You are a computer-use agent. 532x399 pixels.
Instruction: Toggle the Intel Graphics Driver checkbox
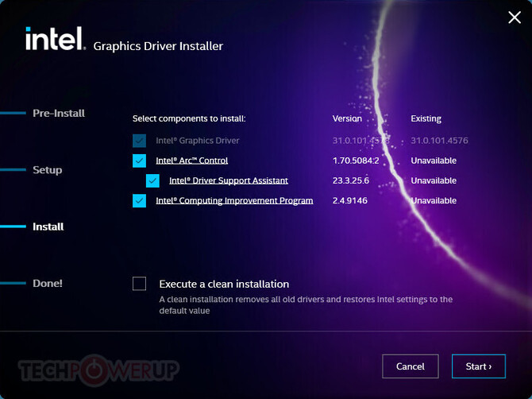point(139,141)
